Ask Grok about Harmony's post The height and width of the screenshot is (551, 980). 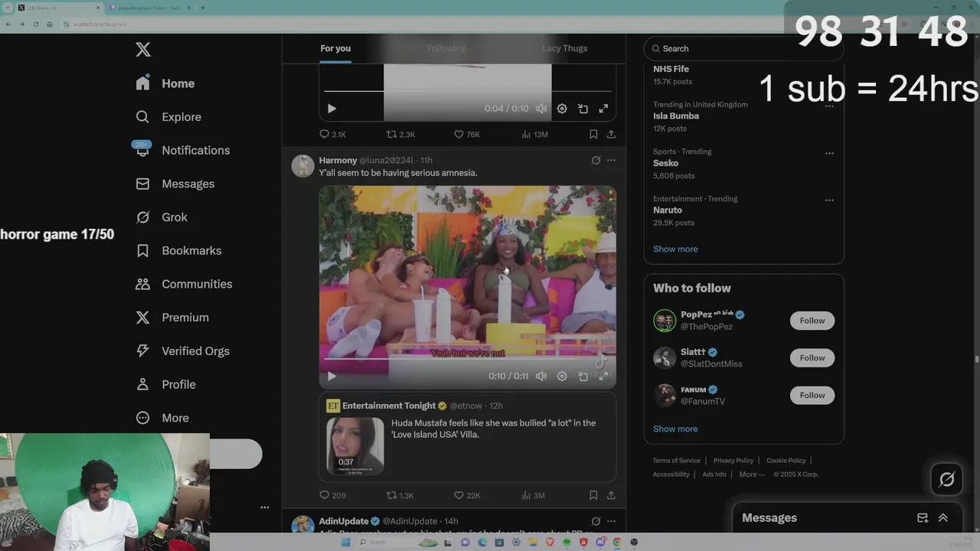pyautogui.click(x=596, y=161)
